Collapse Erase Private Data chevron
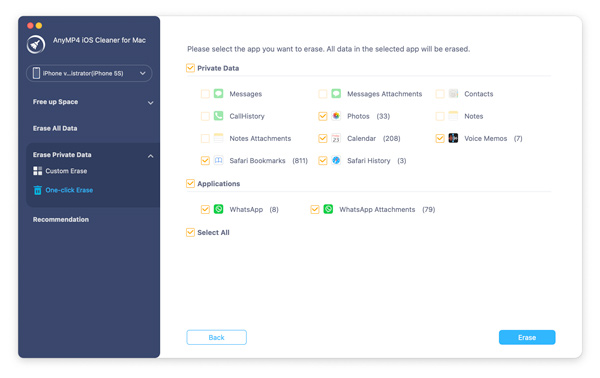This screenshot has width=600, height=378. click(x=151, y=156)
